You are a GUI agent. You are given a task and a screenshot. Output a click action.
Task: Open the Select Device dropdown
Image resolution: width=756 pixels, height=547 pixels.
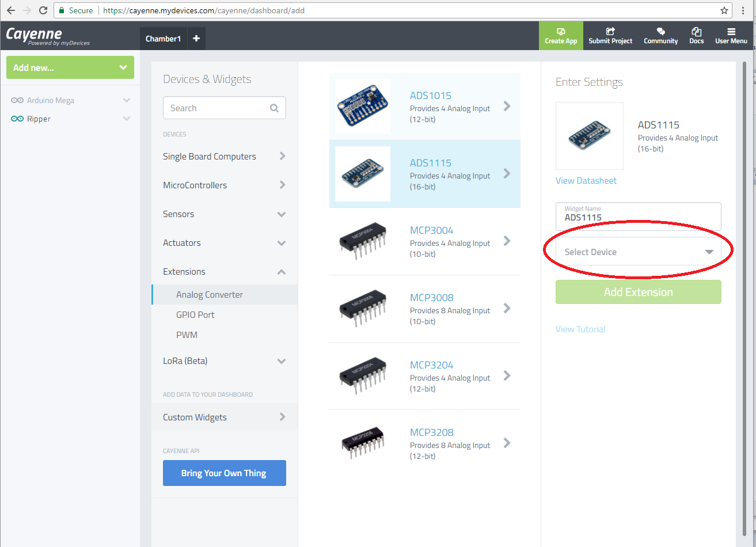pyautogui.click(x=639, y=252)
